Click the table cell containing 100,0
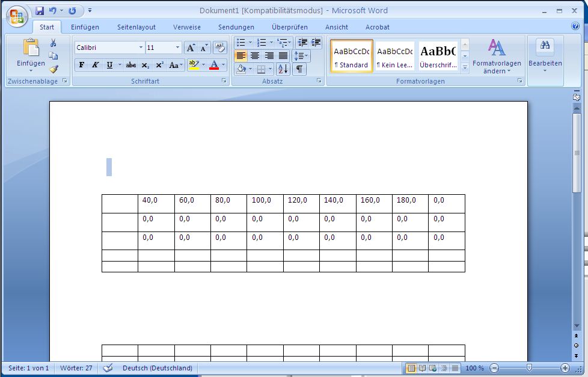588x377 pixels. tap(265, 204)
